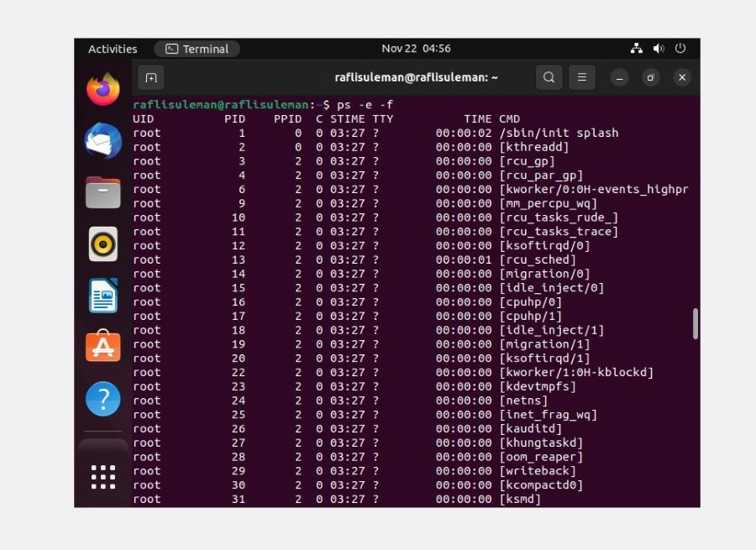Click the PID value 31
The width and height of the screenshot is (756, 550).
tap(239, 499)
